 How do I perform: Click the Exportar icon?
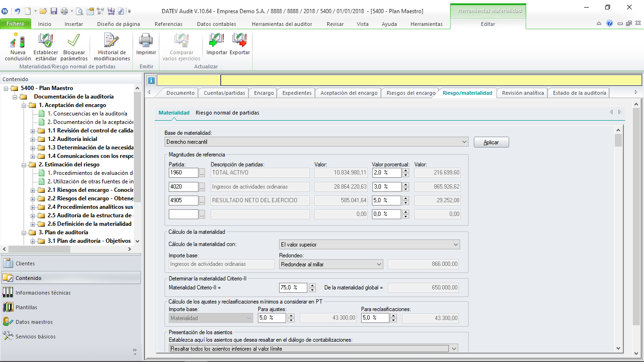[239, 41]
